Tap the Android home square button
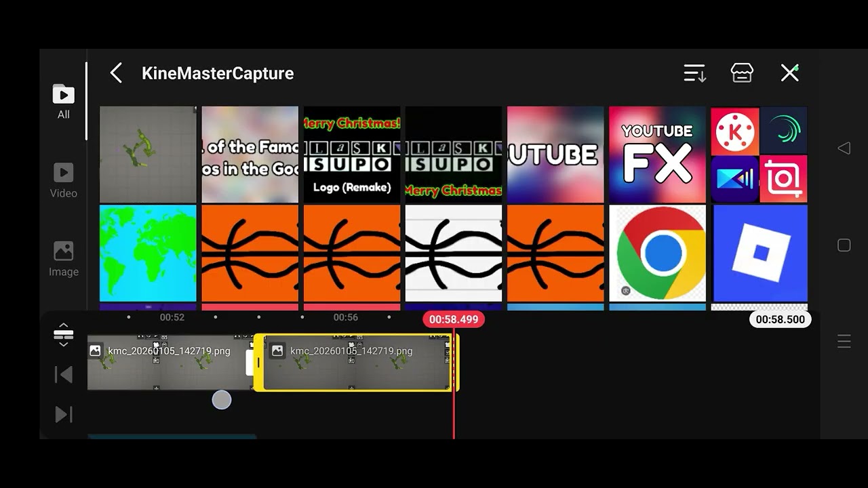This screenshot has width=868, height=488. [844, 245]
